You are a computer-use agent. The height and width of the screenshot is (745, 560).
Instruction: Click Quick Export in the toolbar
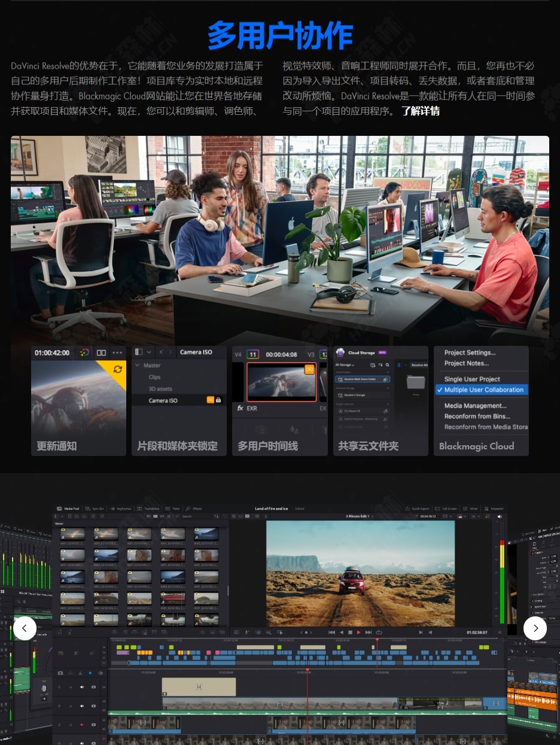click(418, 509)
